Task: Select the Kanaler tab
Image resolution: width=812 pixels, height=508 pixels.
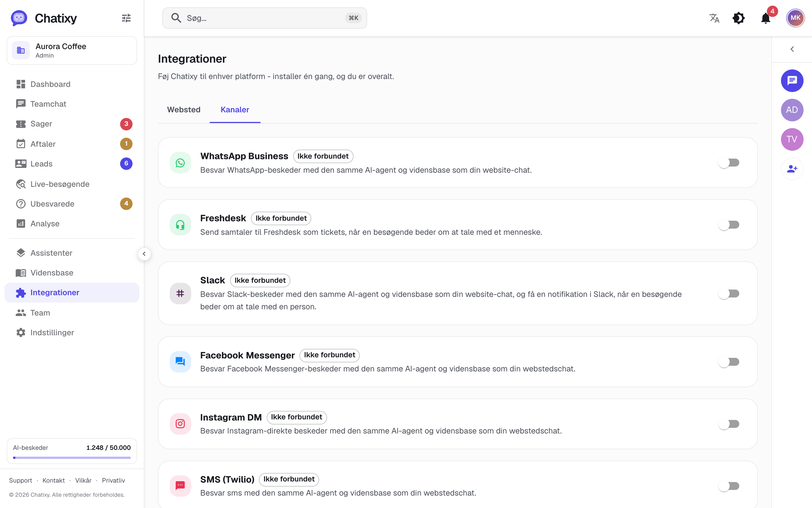Action: point(235,110)
